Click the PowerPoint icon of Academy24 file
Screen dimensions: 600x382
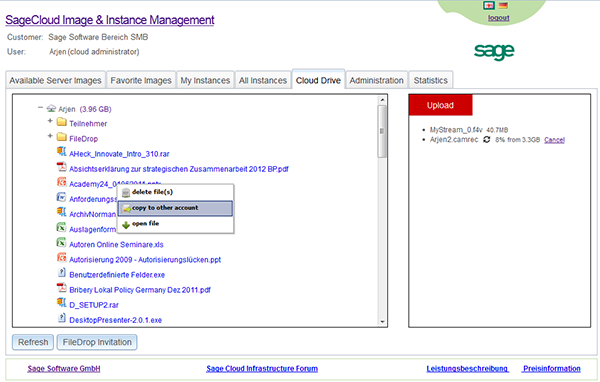[x=62, y=182]
